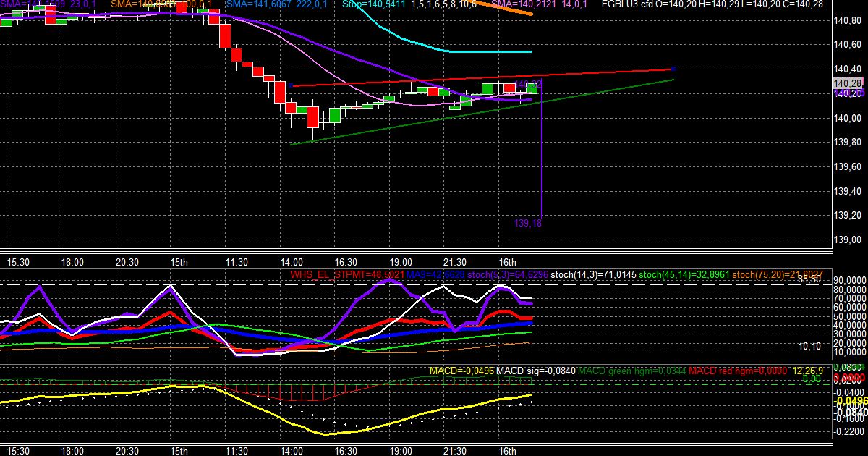This screenshot has height=456, width=868.
Task: Click the 10,10 oversold level label
Action: [x=809, y=347]
